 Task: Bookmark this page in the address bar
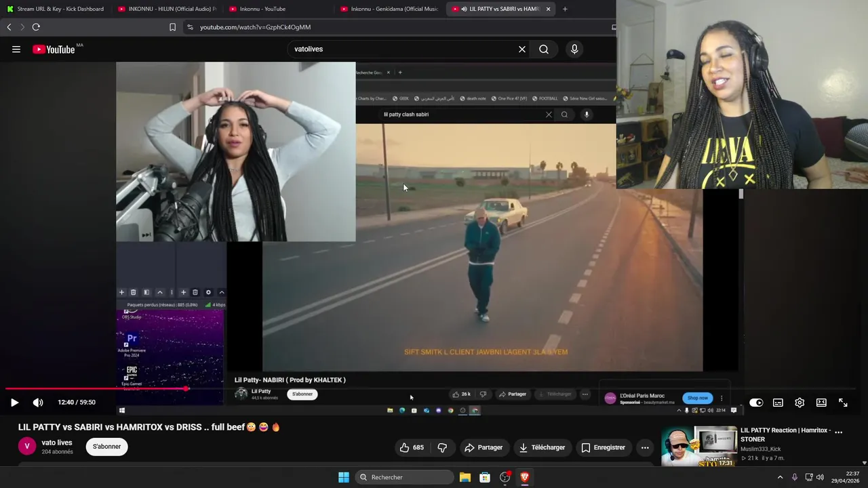tap(172, 27)
